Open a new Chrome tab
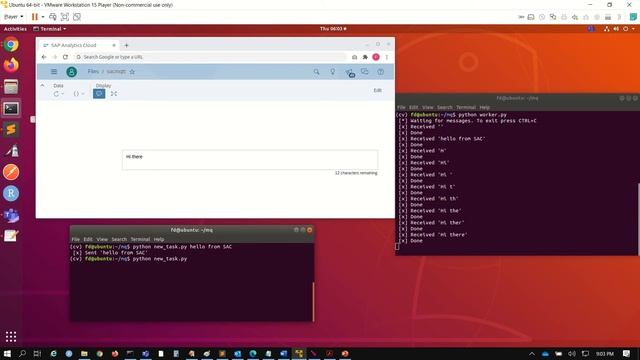This screenshot has height=360, width=640. tap(126, 45)
